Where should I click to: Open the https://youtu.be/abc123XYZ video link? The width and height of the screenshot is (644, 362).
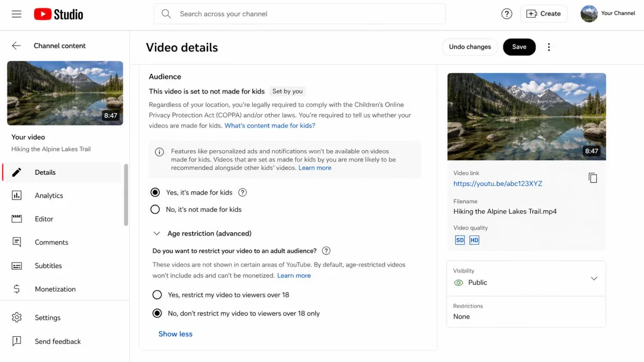point(498,183)
